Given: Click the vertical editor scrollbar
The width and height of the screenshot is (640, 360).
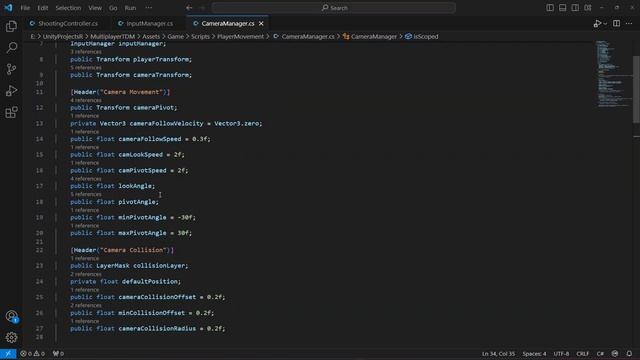Looking at the screenshot, I should click(636, 89).
